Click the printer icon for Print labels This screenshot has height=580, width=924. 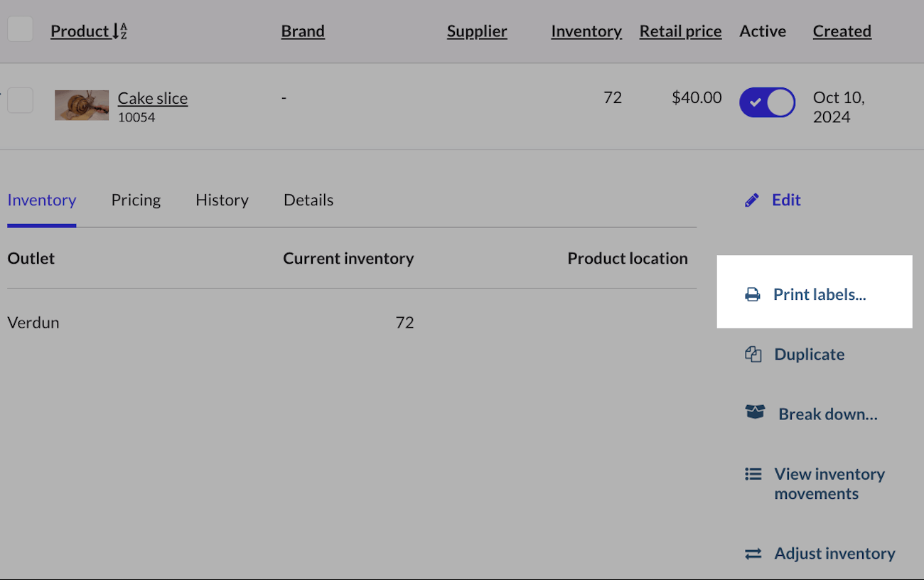752,294
